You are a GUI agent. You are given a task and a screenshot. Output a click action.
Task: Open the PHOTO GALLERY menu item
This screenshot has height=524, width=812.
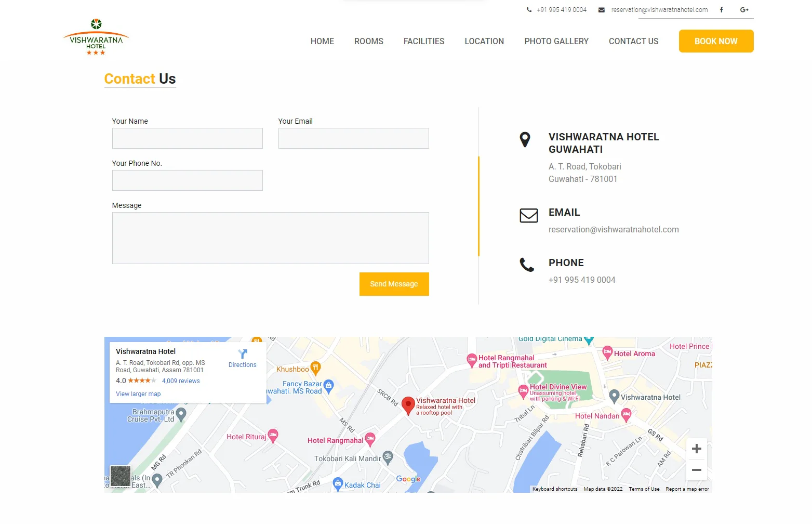[556, 41]
